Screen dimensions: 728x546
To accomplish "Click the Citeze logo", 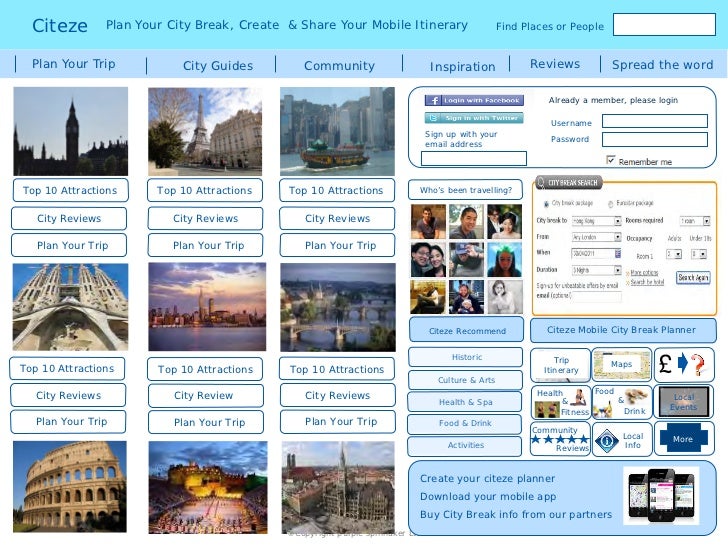I will tap(60, 26).
